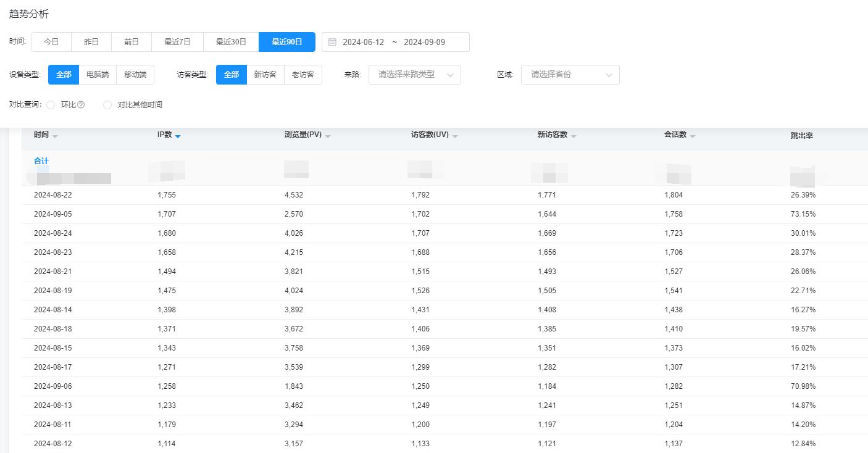
Task: Open the 来路 source type dropdown
Action: click(x=414, y=75)
